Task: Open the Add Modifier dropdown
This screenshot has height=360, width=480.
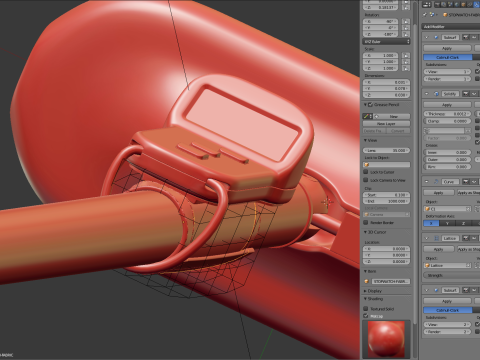Action: click(451, 27)
